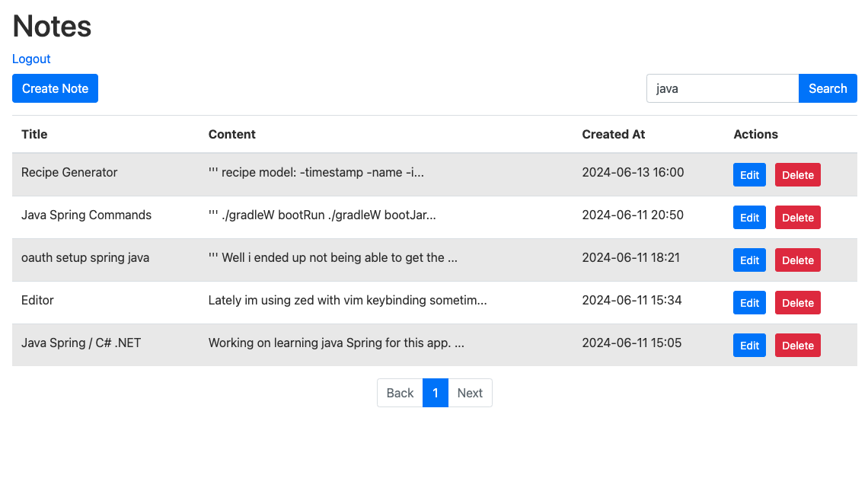Delete the oauth setup spring java note
The height and width of the screenshot is (491, 868).
(797, 260)
